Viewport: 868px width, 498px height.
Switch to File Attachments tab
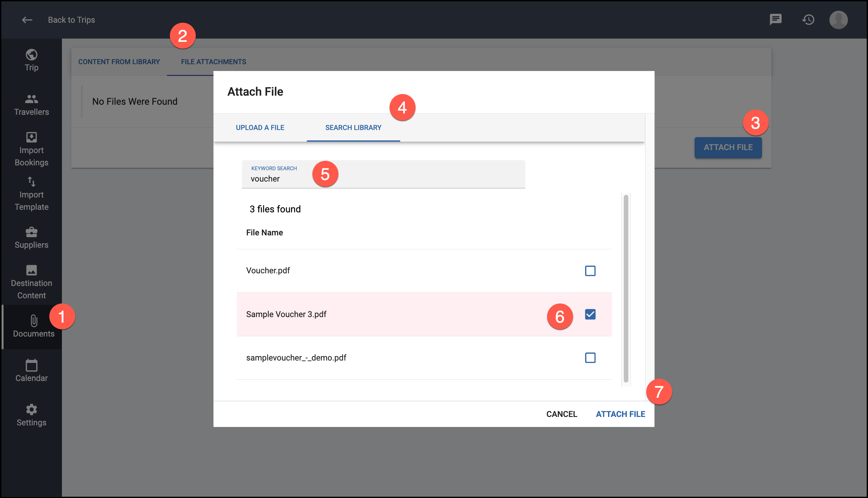[x=213, y=62]
